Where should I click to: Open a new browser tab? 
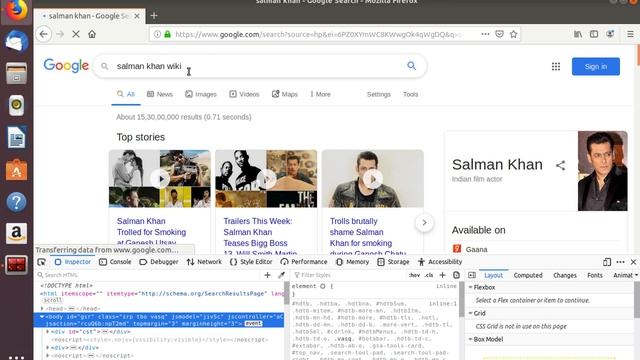tap(154, 16)
